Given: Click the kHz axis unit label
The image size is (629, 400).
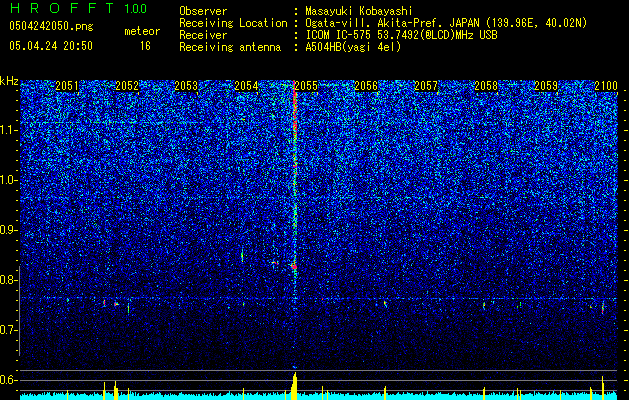Looking at the screenshot, I should tap(9, 81).
